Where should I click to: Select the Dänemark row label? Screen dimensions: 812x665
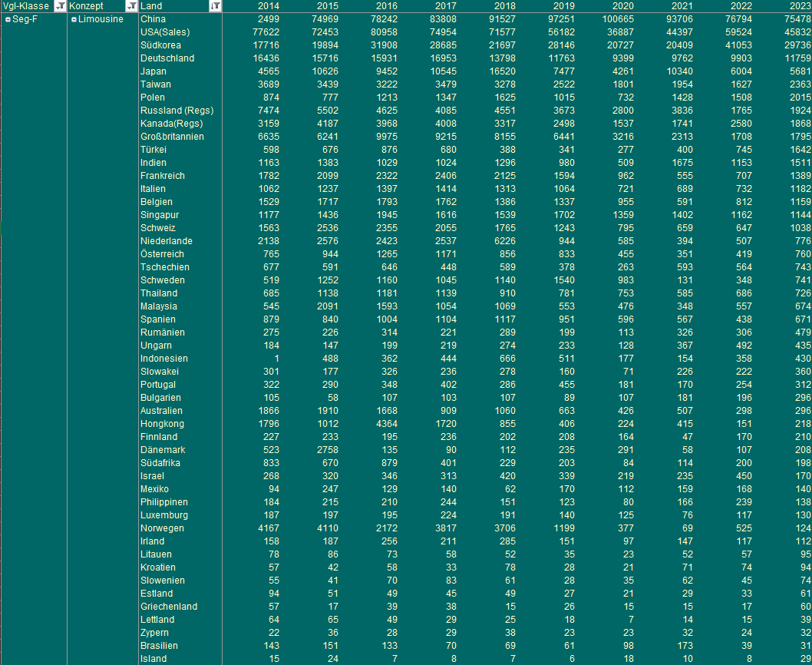[163, 450]
